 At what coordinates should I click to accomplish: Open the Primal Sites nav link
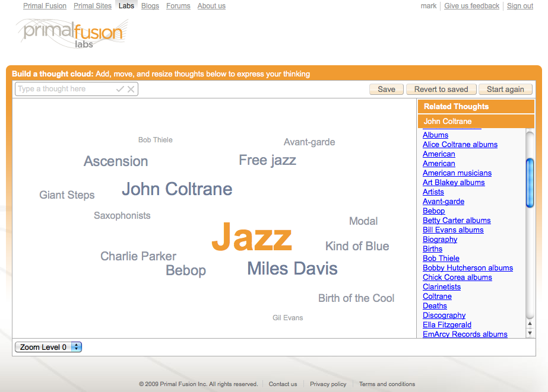92,6
